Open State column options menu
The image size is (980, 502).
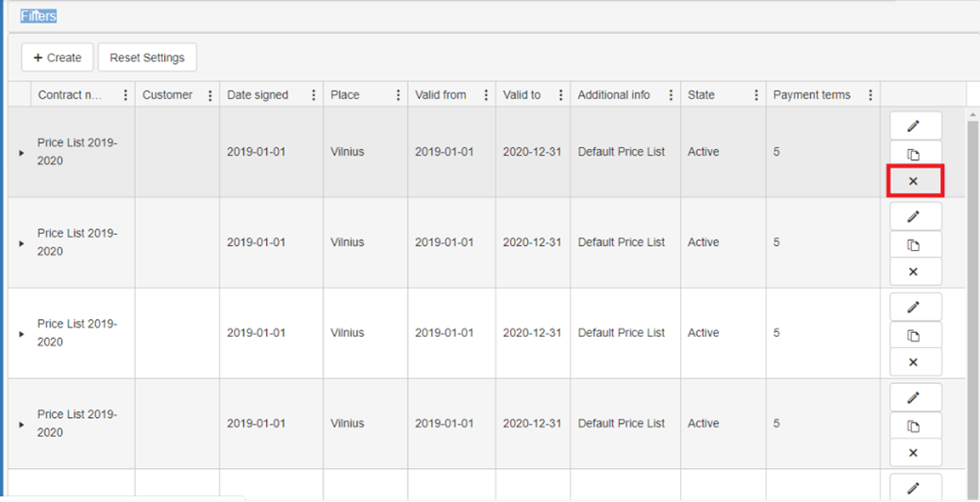pyautogui.click(x=756, y=95)
